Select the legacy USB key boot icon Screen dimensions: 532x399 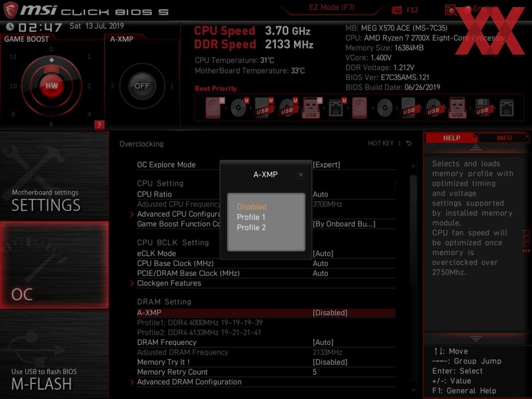457,108
